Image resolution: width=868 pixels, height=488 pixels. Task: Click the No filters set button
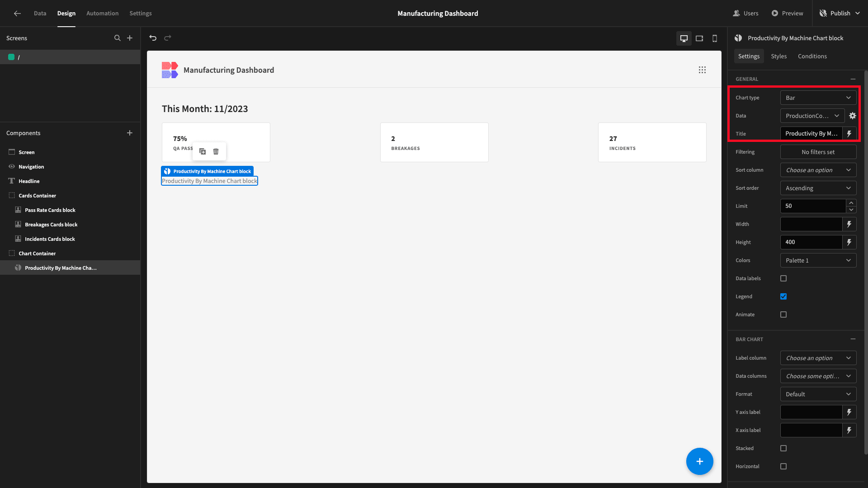(x=818, y=152)
